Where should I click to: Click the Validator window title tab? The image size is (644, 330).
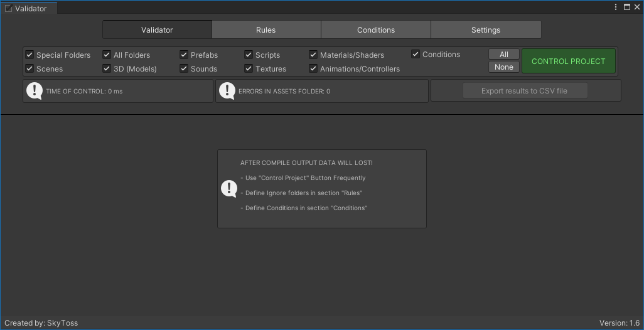coord(29,8)
